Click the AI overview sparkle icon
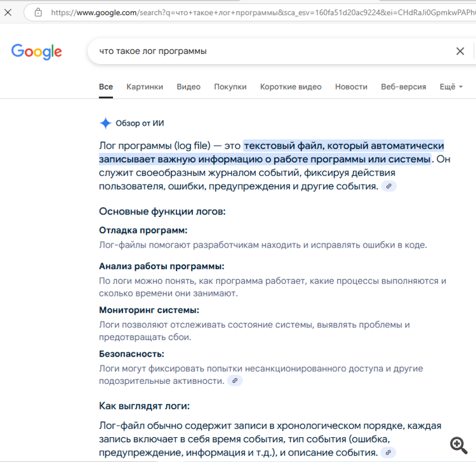The image size is (476, 462). 105,123
